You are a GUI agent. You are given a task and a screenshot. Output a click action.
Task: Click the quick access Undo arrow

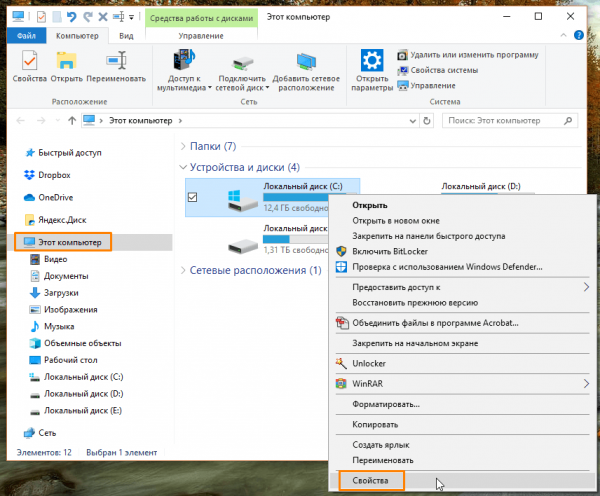click(71, 16)
